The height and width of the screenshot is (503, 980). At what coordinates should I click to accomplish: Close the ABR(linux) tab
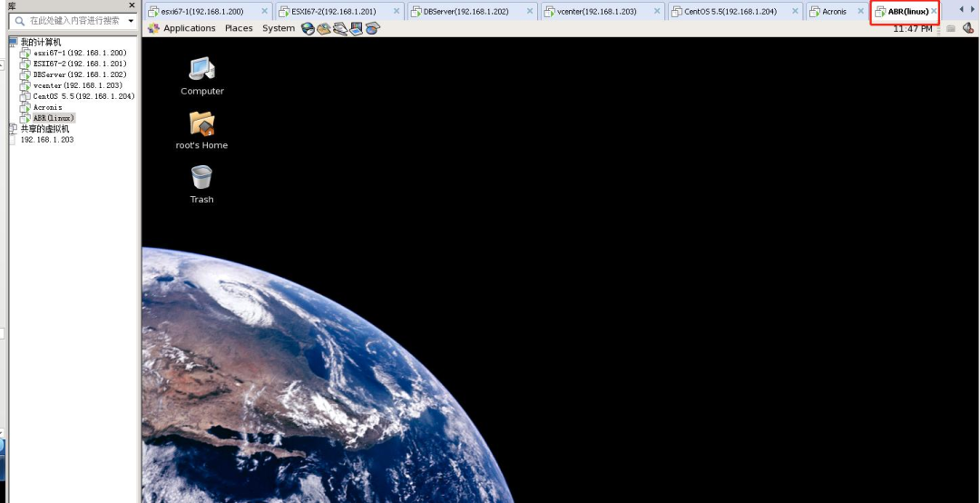[934, 11]
